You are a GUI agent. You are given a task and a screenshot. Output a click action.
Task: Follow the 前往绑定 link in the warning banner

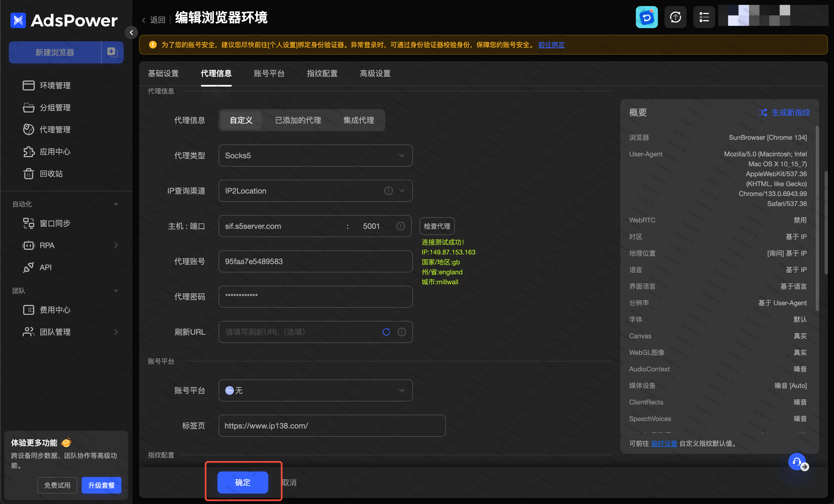click(x=551, y=45)
